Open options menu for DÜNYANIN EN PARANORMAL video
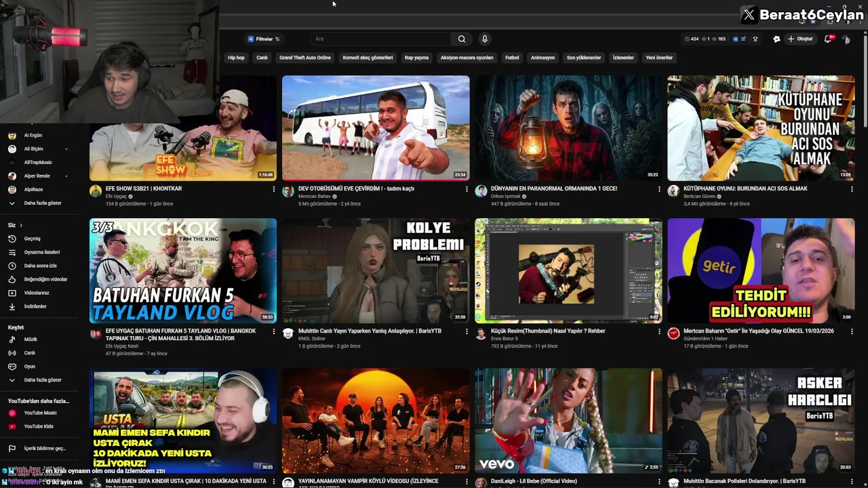Screen dimensions: 868x488 tap(659, 189)
